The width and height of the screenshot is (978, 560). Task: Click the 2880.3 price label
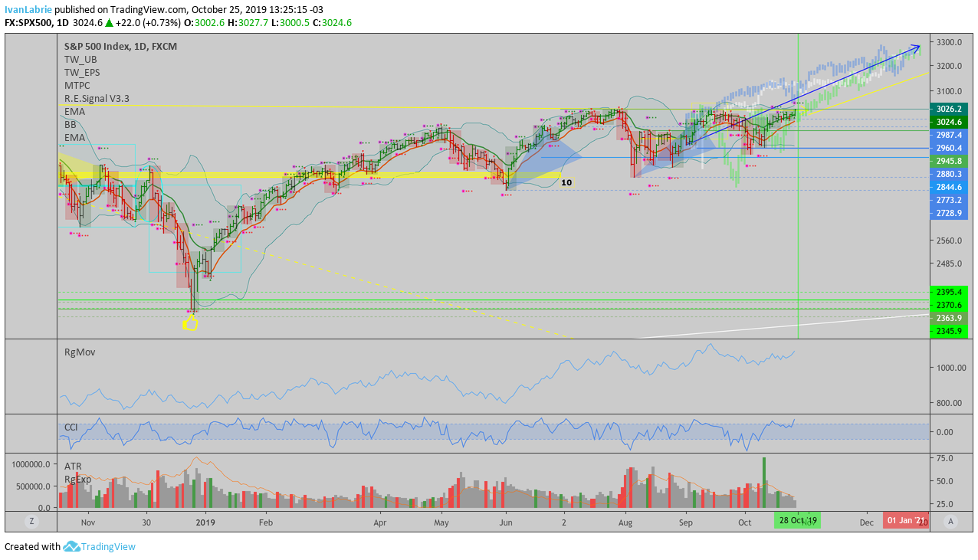(949, 174)
